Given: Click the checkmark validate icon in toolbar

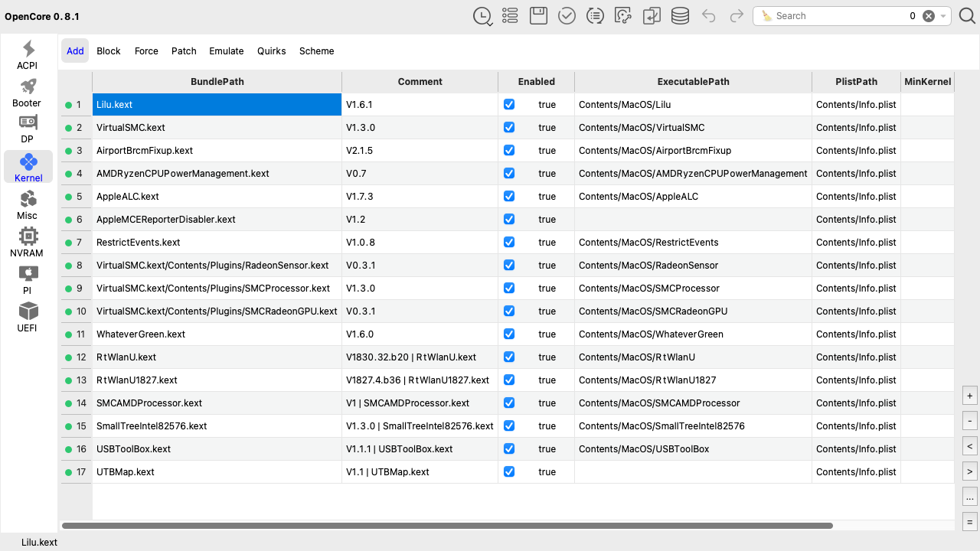Looking at the screenshot, I should point(567,16).
